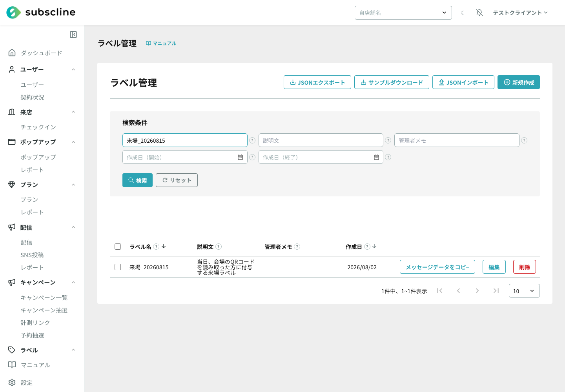Screen dimensions: 565x392
Task: Click 編集 for the 来場_20260815 label
Action: coord(494,267)
